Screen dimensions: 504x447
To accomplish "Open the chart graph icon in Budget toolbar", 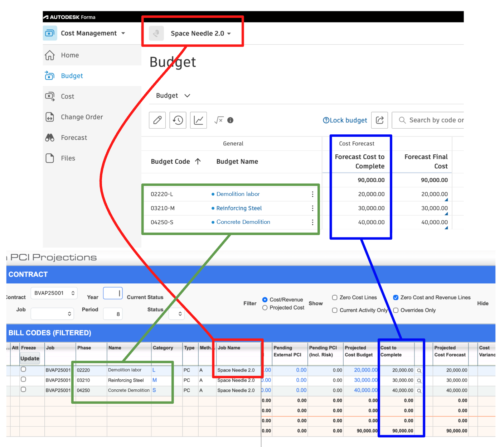I will [199, 120].
